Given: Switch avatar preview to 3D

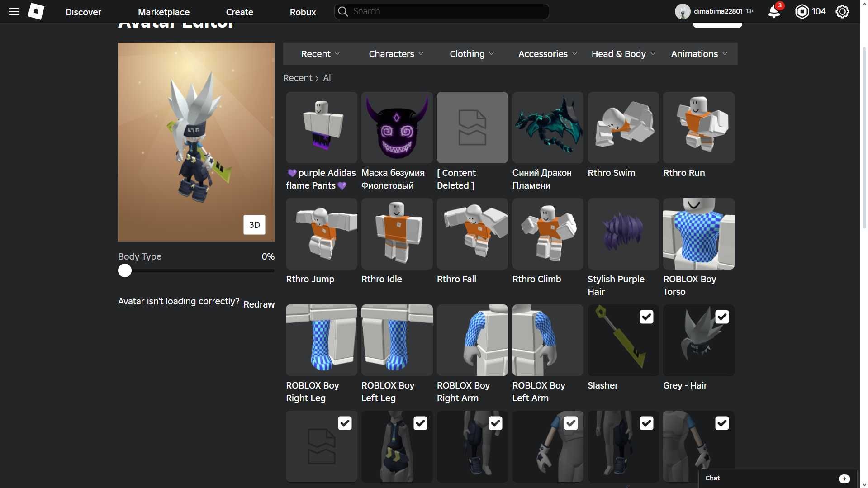Looking at the screenshot, I should pyautogui.click(x=254, y=225).
